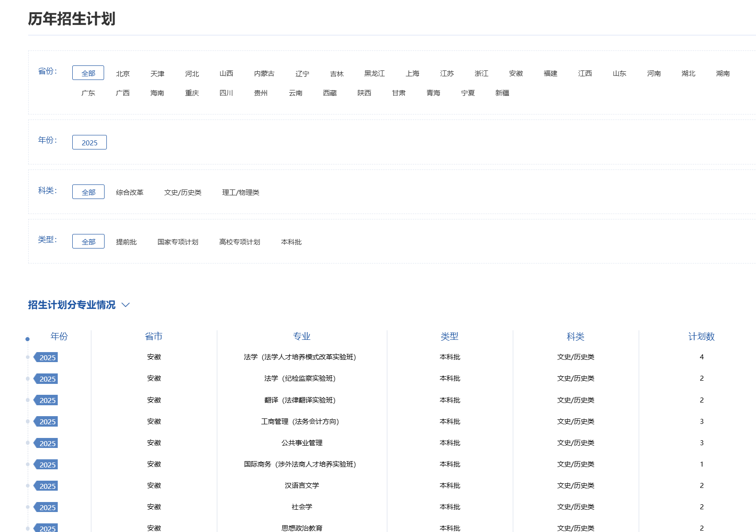Click 2025 tag on first table row

tap(47, 358)
